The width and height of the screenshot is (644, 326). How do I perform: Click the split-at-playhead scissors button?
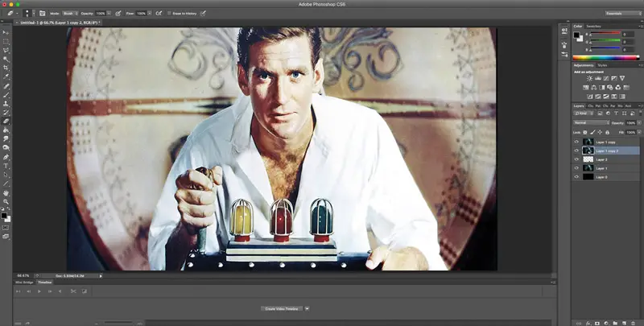point(73,291)
